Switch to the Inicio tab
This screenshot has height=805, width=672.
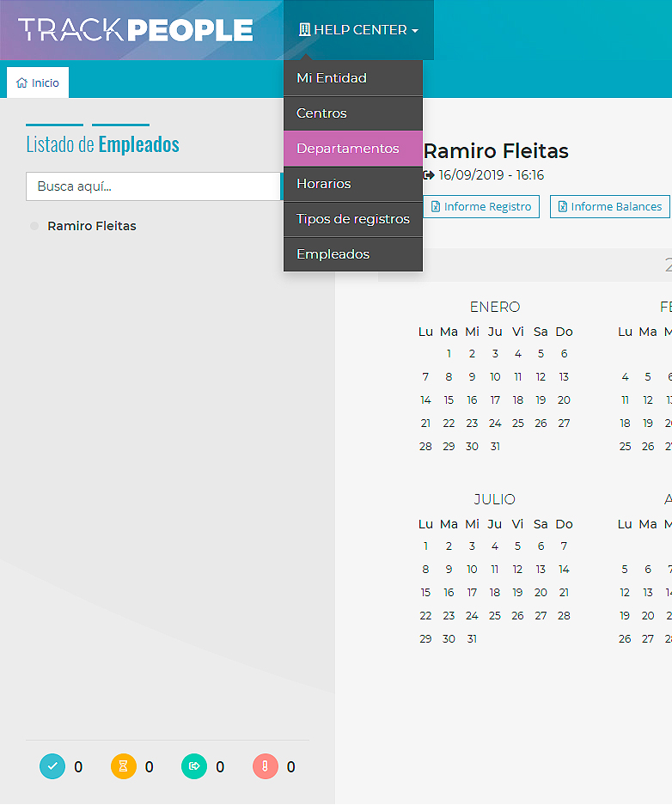[x=38, y=83]
